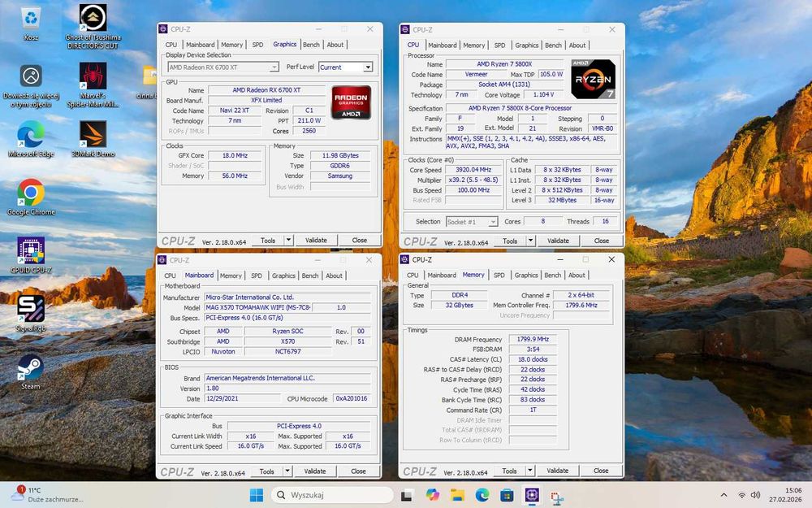The width and height of the screenshot is (812, 508).
Task: Click the Multiplier x39.2 value
Action: pyautogui.click(x=473, y=180)
